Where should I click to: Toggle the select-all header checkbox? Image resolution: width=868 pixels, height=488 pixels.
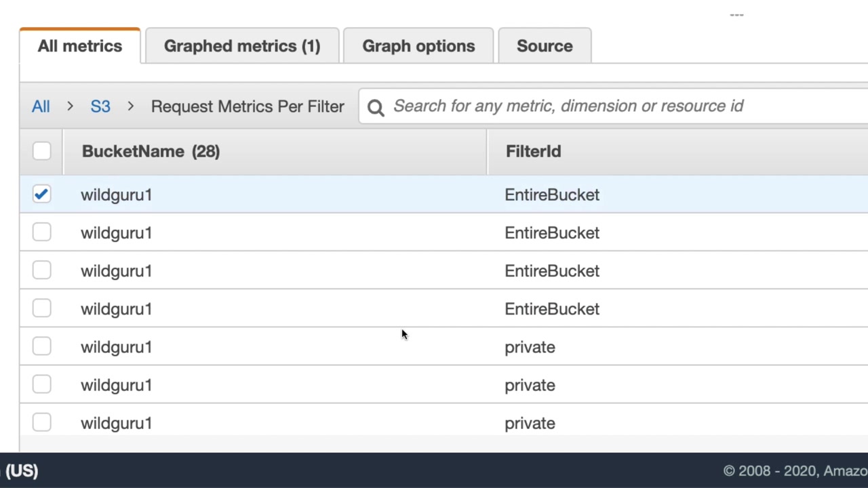(41, 151)
